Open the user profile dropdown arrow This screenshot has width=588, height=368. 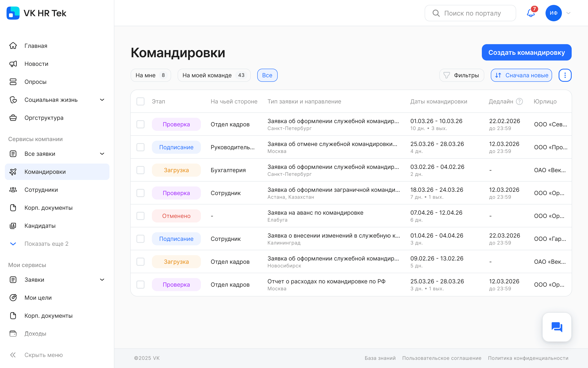[x=568, y=13]
